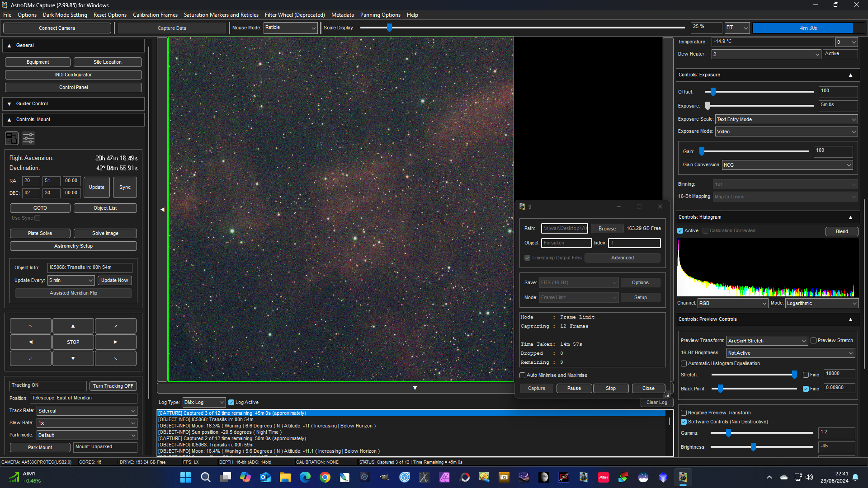The width and height of the screenshot is (868, 488).
Task: Slew mount north with up arrow
Action: click(x=73, y=326)
